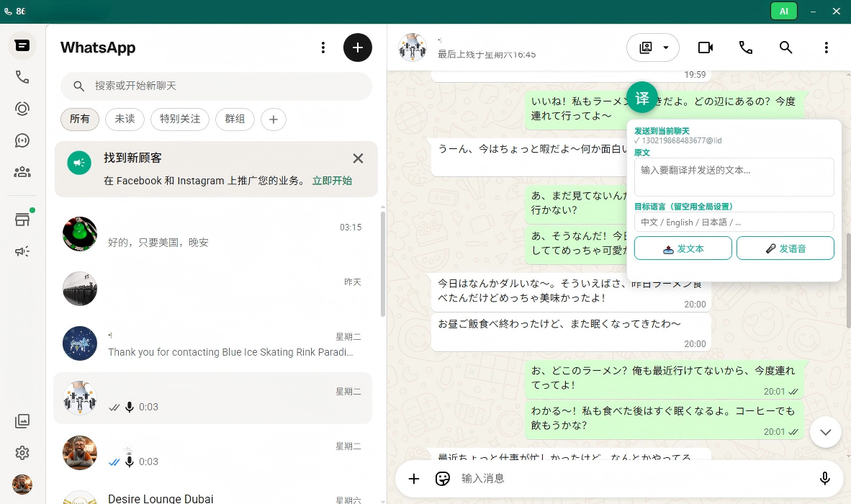Click the search or new chat field
851x504 pixels.
click(x=216, y=86)
